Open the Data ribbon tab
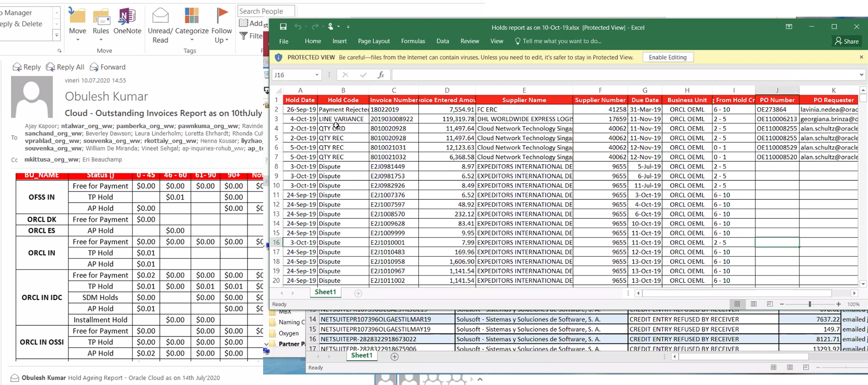 [x=443, y=41]
